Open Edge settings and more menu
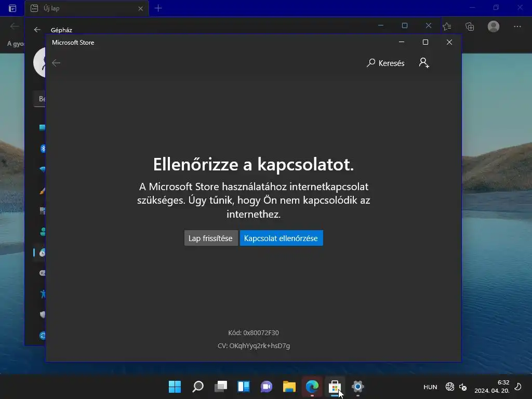The image size is (532, 399). (517, 26)
